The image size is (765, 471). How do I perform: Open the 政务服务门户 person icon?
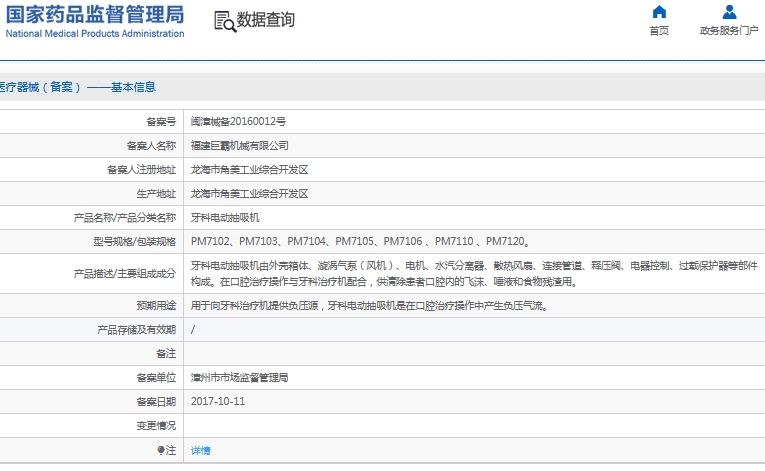(x=729, y=12)
